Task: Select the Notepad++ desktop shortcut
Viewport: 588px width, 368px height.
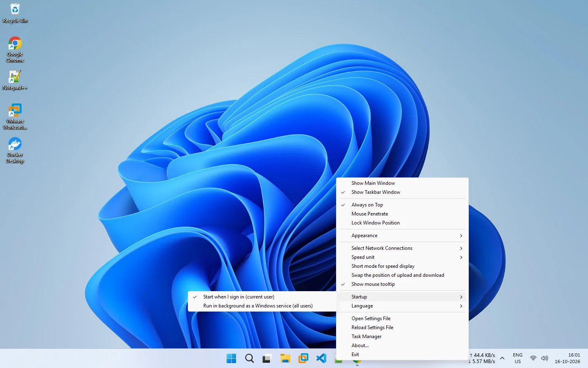Action: [15, 80]
